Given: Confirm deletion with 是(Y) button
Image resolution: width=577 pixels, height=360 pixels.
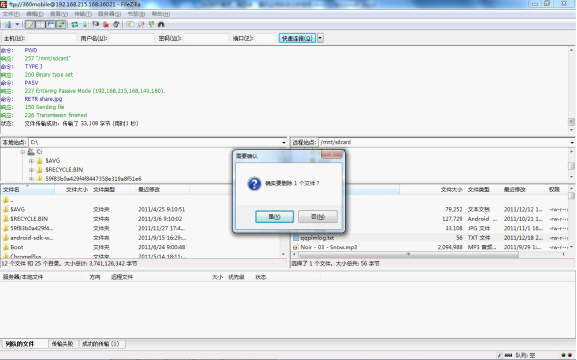Looking at the screenshot, I should click(275, 217).
